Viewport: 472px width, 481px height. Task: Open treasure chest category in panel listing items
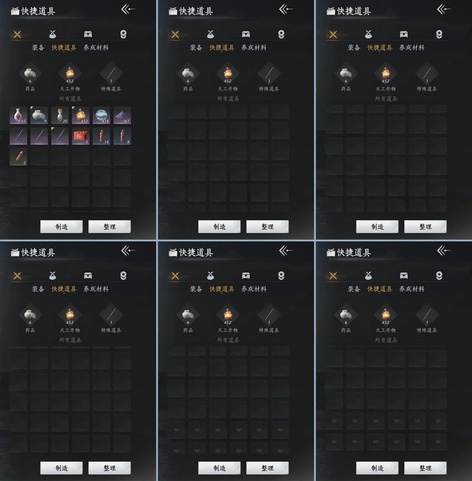point(88,34)
